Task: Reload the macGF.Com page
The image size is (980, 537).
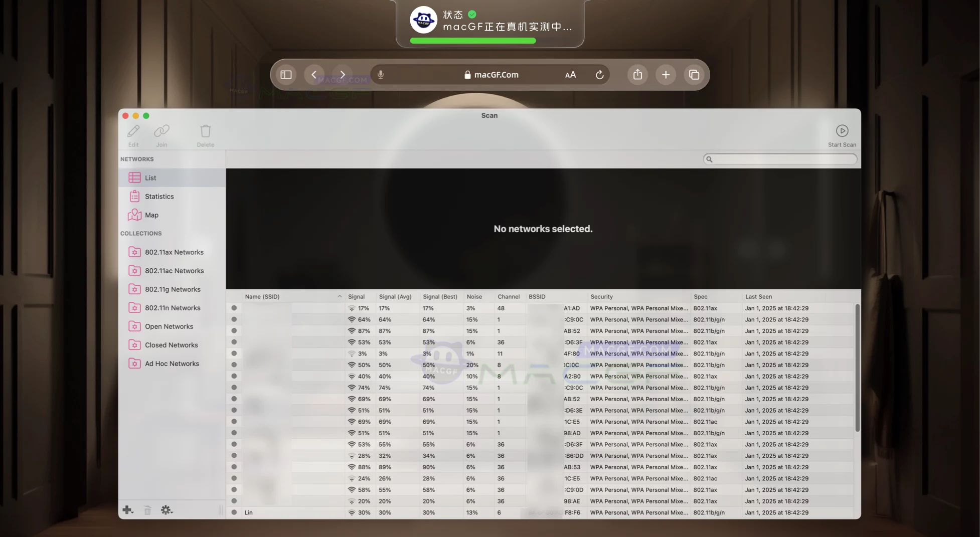Action: [x=600, y=74]
